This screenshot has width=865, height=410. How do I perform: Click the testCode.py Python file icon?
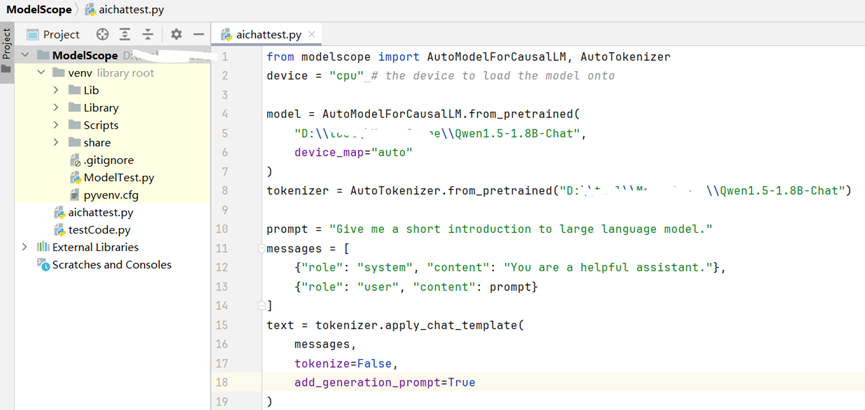59,230
